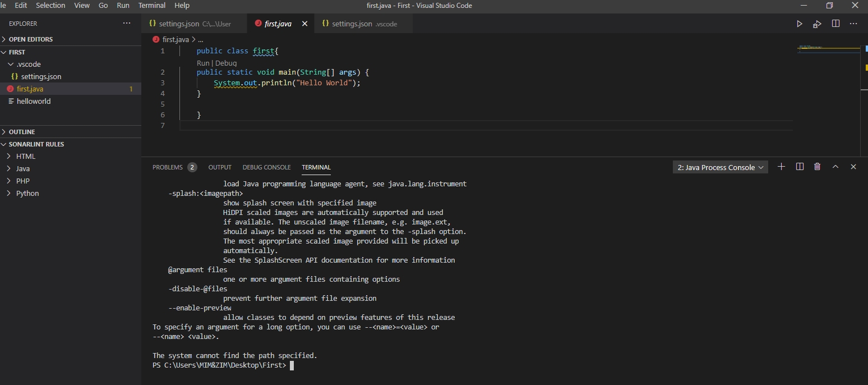Show the Problems panel tab

click(168, 167)
